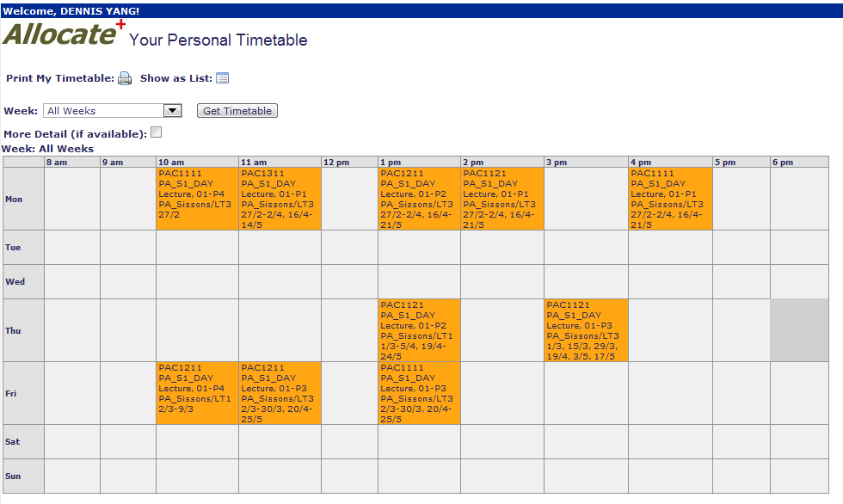This screenshot has height=504, width=843.
Task: Open Friday 10 am PAC1211 lecture
Action: click(197, 393)
